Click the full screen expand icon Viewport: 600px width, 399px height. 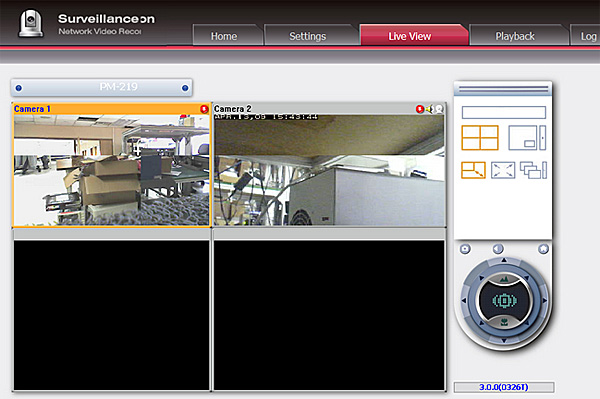[x=503, y=170]
